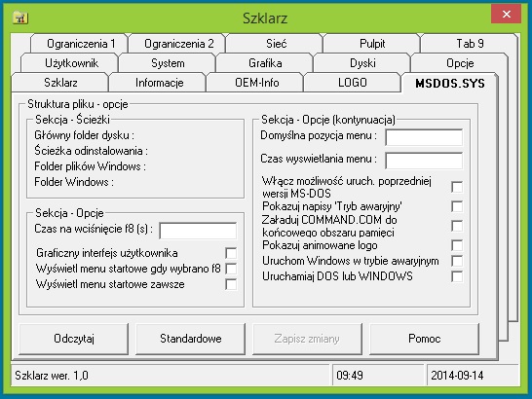Click the Odczytaj button
The image size is (532, 399).
click(74, 339)
